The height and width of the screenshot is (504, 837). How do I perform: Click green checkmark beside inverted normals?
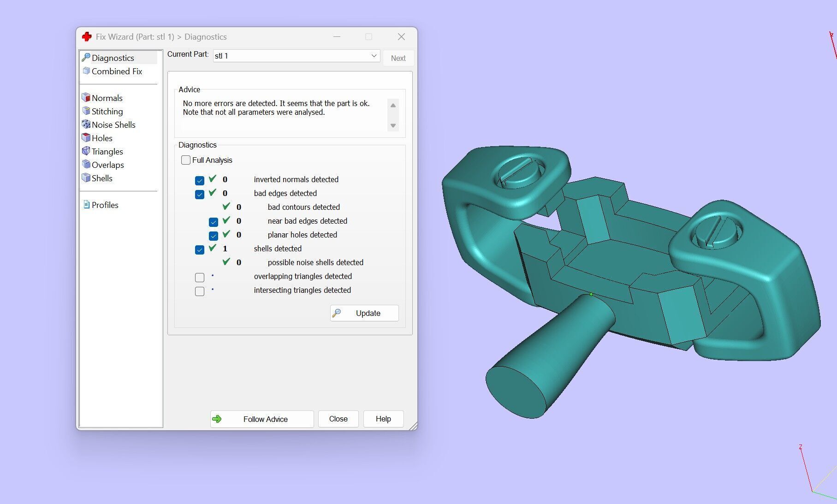[x=213, y=179]
